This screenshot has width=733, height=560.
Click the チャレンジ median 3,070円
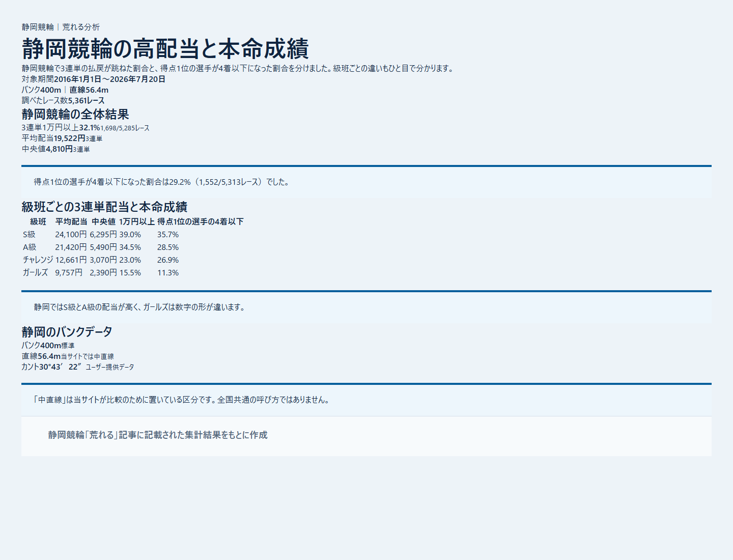click(103, 260)
